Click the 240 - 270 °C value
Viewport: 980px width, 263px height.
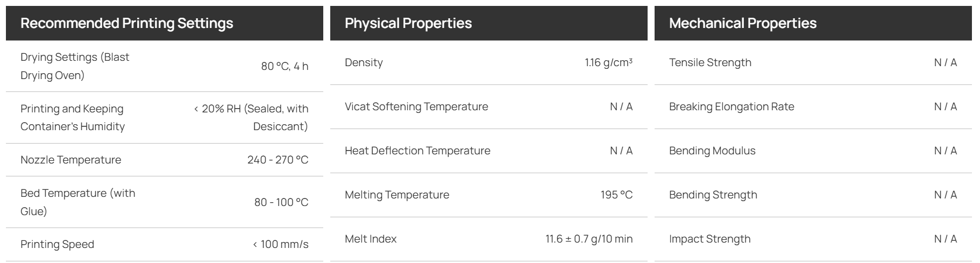tap(278, 160)
